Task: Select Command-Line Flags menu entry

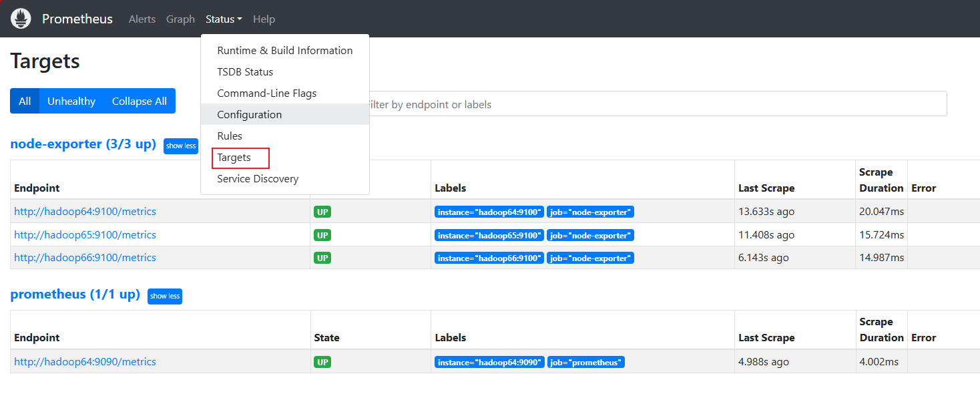Action: click(x=285, y=93)
